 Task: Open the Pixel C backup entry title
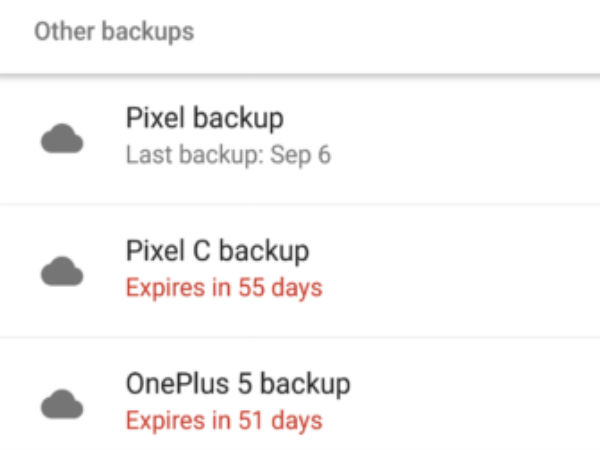pyautogui.click(x=217, y=251)
